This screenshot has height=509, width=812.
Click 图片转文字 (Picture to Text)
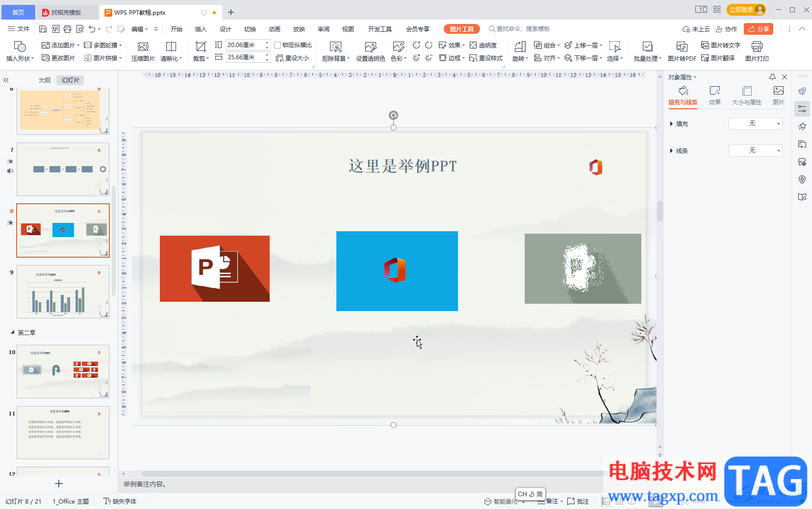[x=721, y=45]
